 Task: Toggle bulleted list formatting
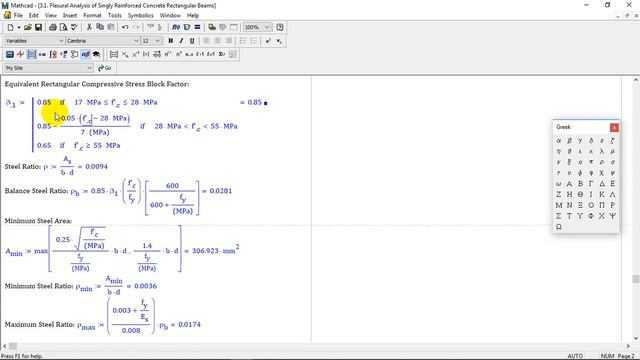tap(243, 41)
